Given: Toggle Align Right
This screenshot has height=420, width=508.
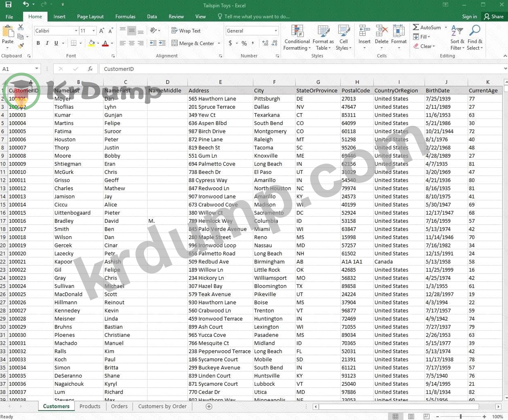Looking at the screenshot, I should pos(141,43).
